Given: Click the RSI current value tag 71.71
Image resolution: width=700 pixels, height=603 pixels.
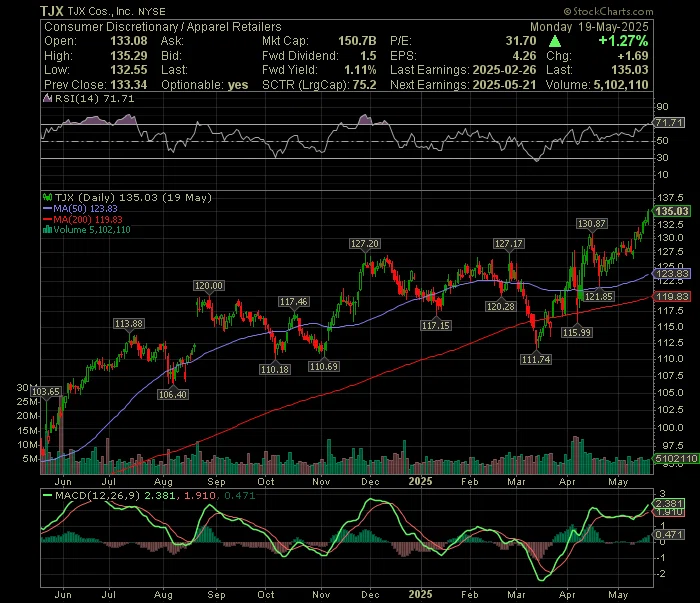Looking at the screenshot, I should point(669,122).
